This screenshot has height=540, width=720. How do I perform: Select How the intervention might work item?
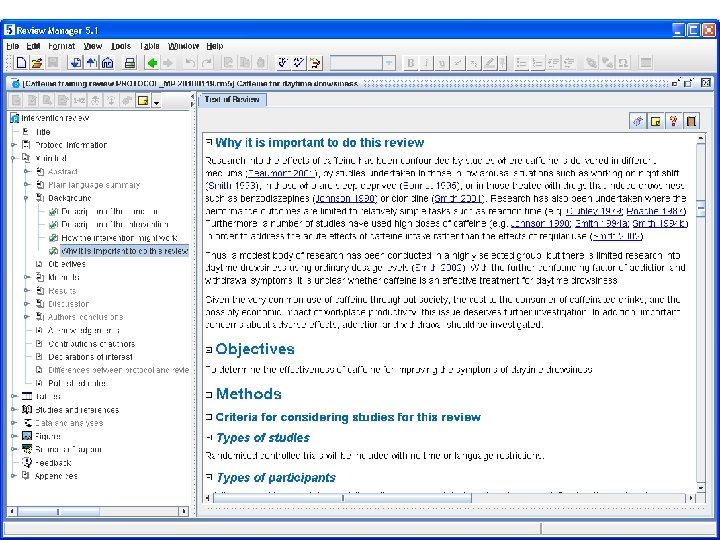119,238
